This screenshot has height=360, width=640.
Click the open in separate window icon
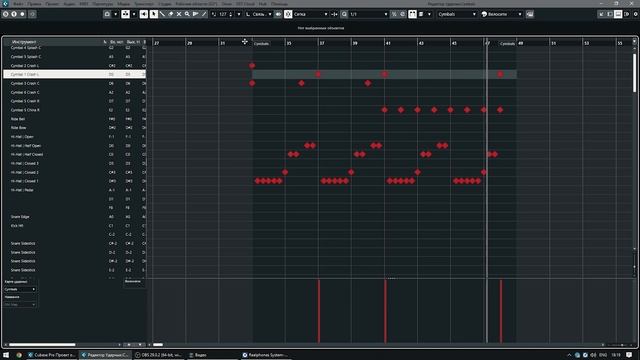point(602,14)
